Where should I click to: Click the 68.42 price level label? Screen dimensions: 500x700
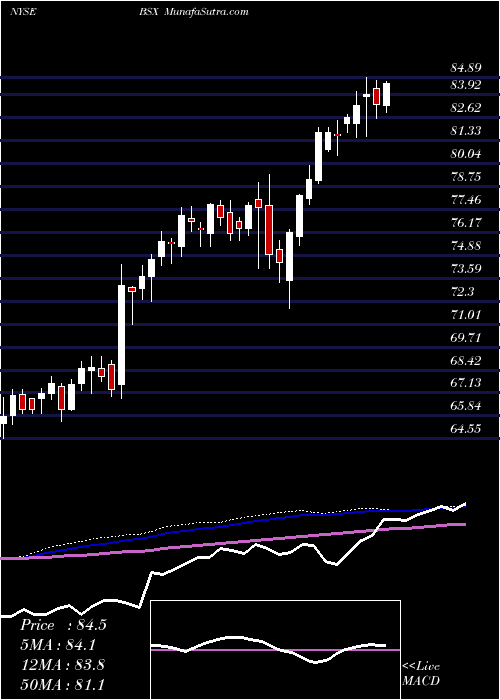[x=466, y=360]
